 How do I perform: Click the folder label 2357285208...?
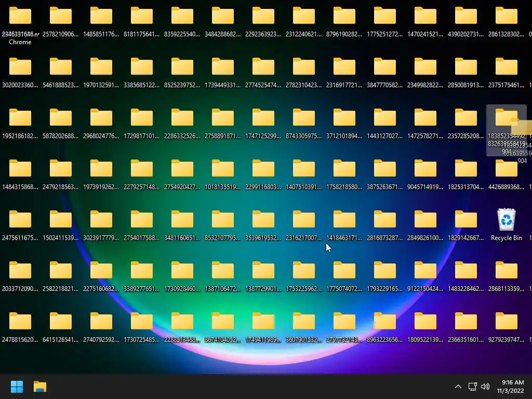[x=466, y=136]
